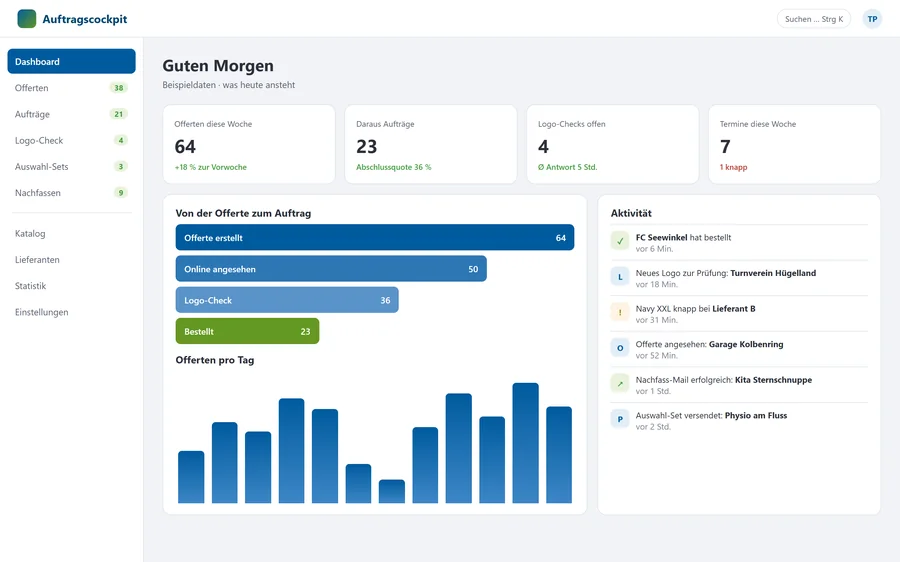900x562 pixels.
Task: Open the Offerten diese Woche card
Action: point(249,144)
